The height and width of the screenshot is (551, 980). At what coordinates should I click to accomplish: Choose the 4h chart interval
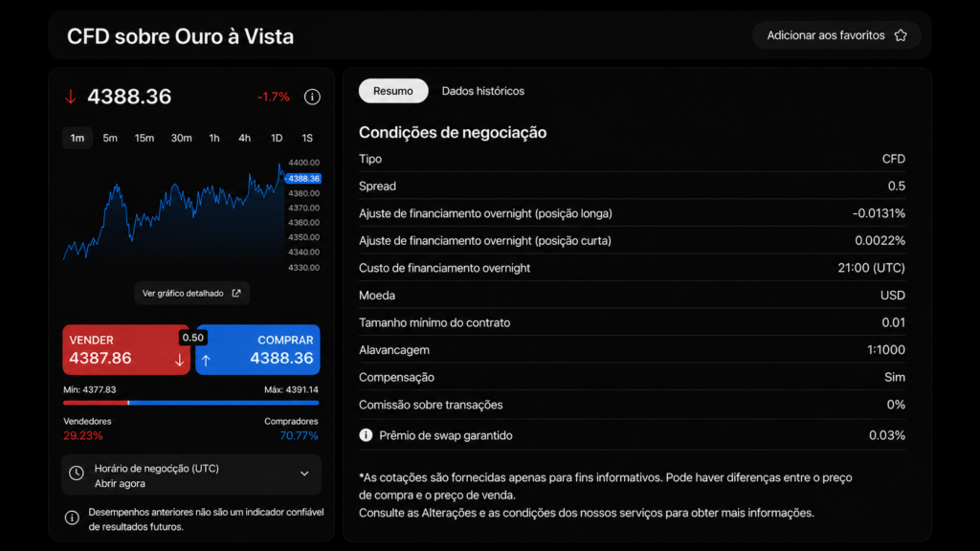244,138
